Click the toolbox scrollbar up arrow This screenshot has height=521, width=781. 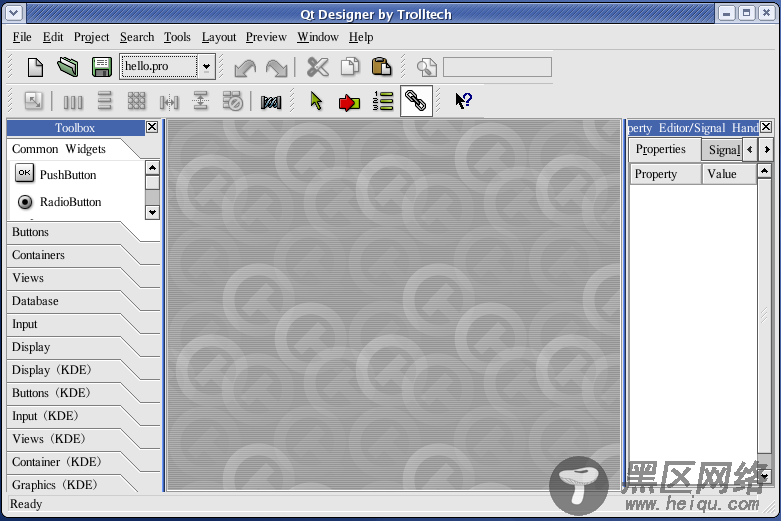click(x=152, y=168)
